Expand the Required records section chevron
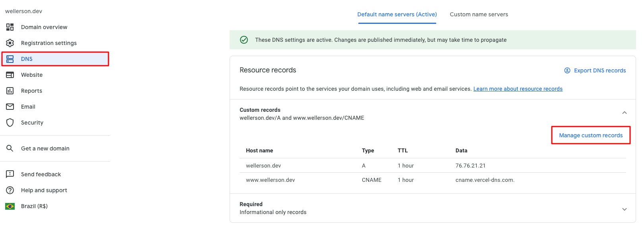644x228 pixels. pyautogui.click(x=624, y=209)
